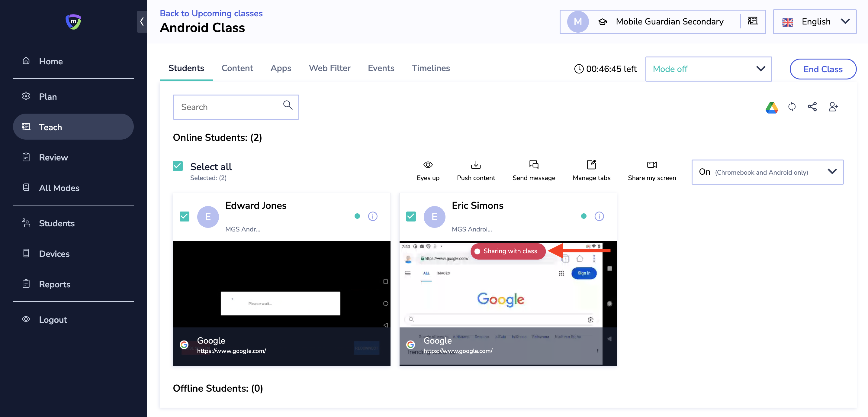Click the End Class button
The width and height of the screenshot is (868, 417).
822,69
